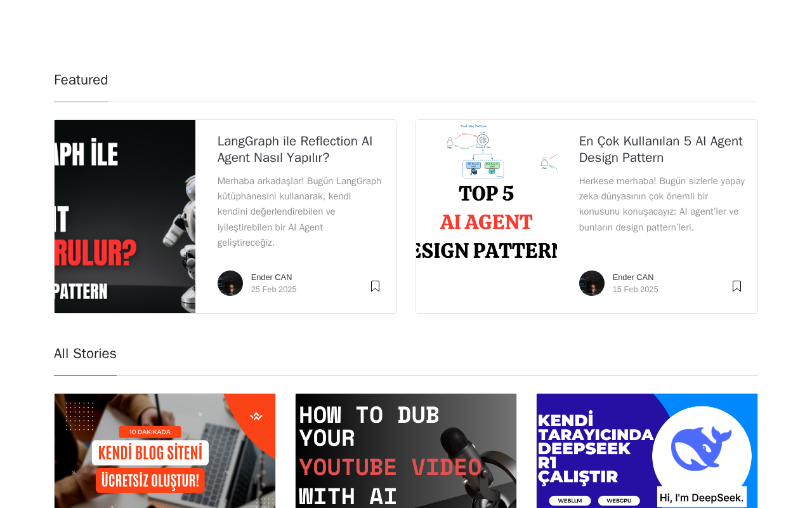Click the LangGraph robot thumbnail image

tap(125, 217)
